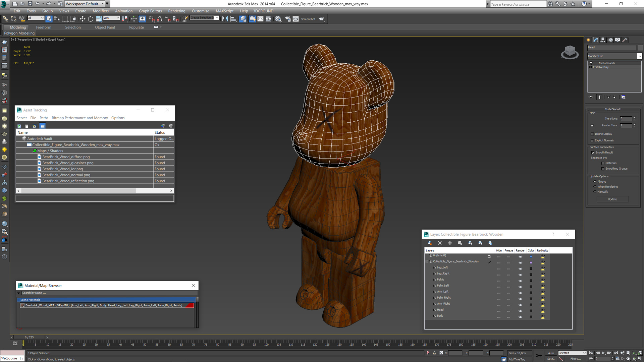
Task: Select the Move transform tool
Action: pyautogui.click(x=83, y=19)
